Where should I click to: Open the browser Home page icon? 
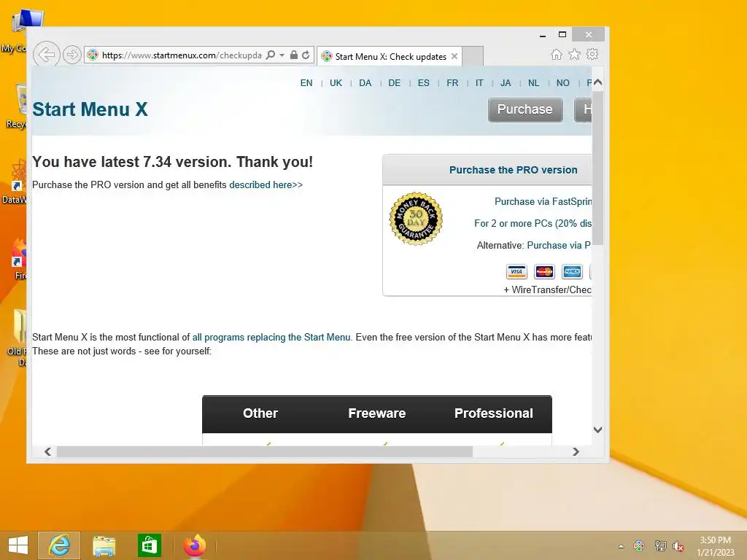coord(557,54)
